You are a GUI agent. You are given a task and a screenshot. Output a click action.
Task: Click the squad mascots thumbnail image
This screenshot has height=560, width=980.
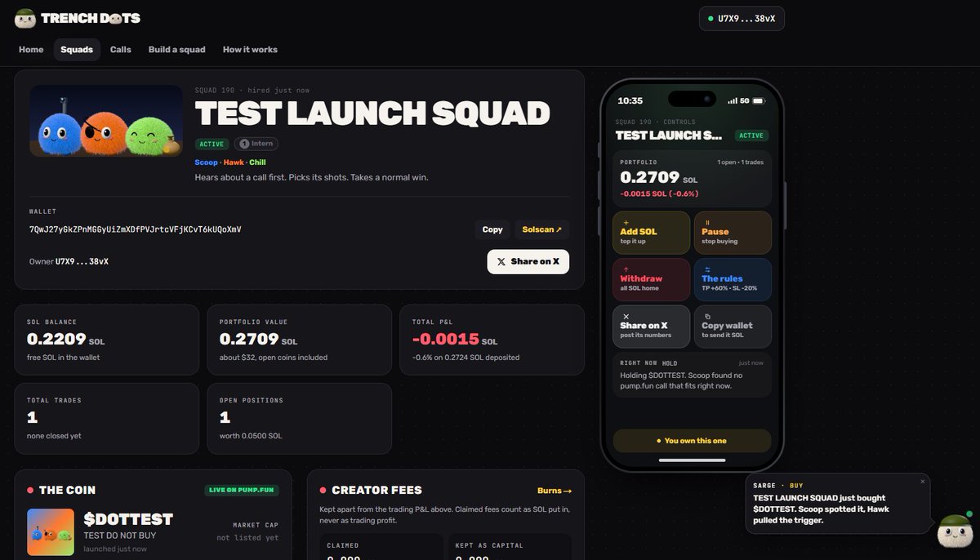click(106, 121)
